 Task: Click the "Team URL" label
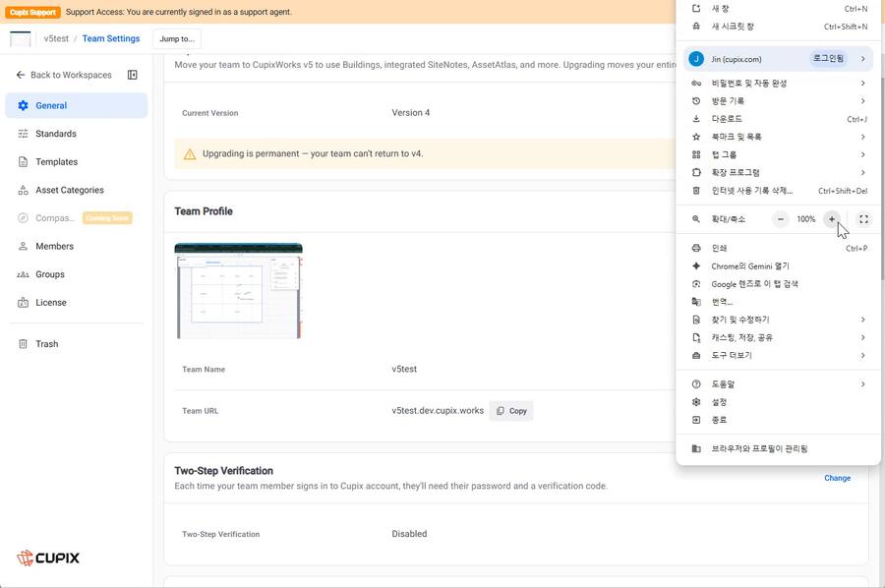click(201, 411)
